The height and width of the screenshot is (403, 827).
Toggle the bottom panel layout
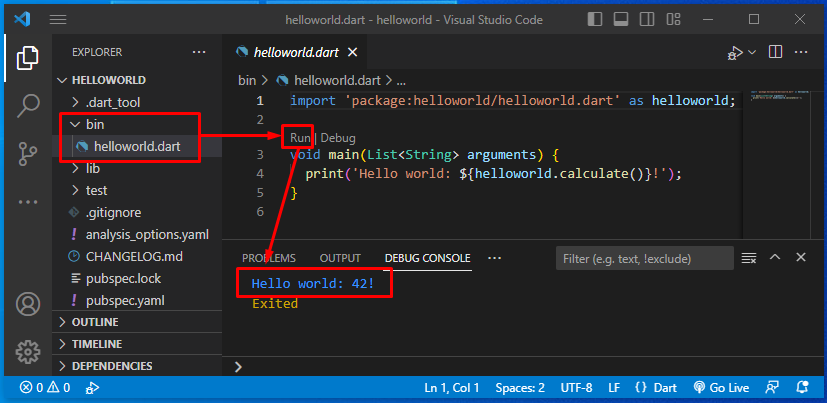[621, 20]
